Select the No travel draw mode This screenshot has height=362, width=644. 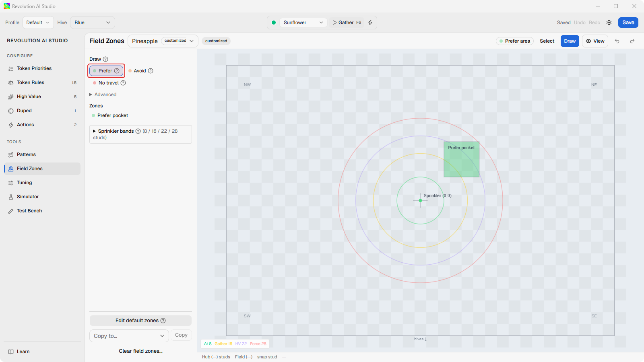[x=109, y=83]
